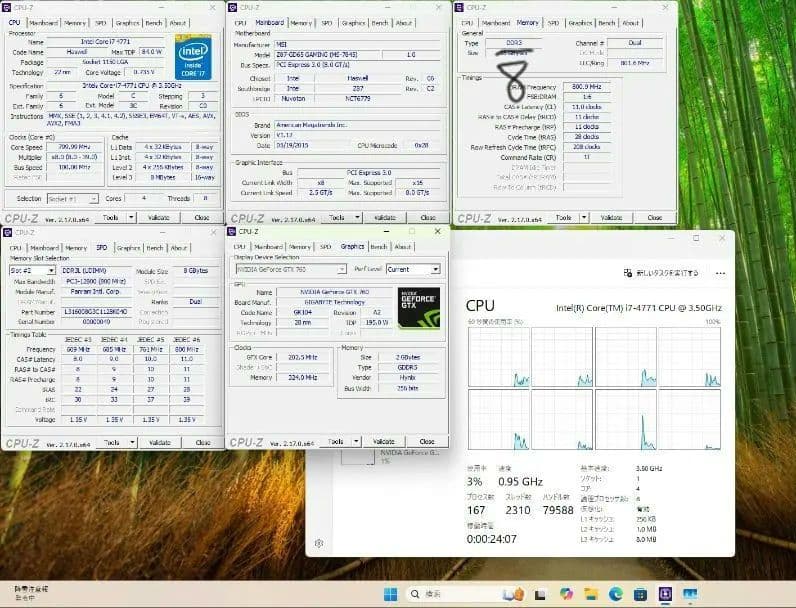Open Task View from the taskbar
This screenshot has width=796, height=608.
pos(540,594)
